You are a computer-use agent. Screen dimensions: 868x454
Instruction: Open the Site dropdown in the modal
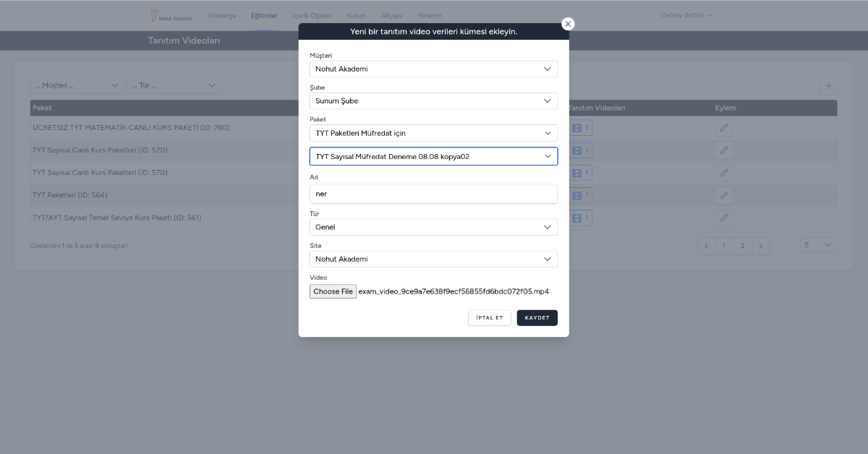point(433,260)
